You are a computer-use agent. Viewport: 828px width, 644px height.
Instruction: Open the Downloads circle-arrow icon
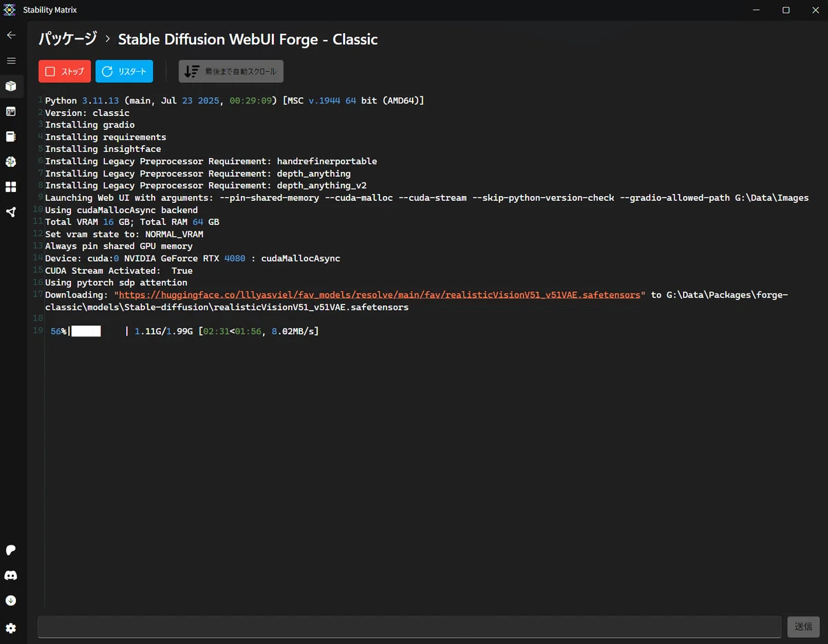click(x=11, y=601)
